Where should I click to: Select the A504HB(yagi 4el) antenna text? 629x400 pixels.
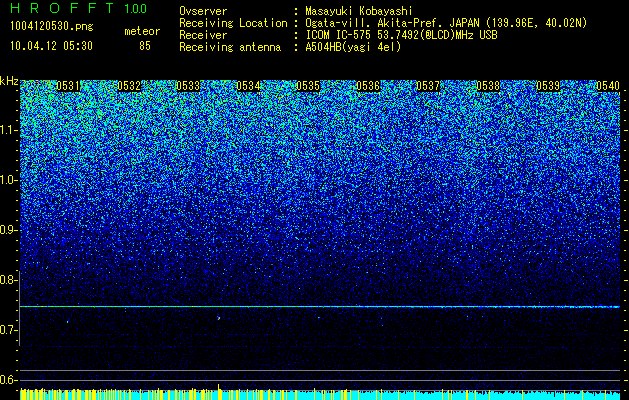coord(353,47)
